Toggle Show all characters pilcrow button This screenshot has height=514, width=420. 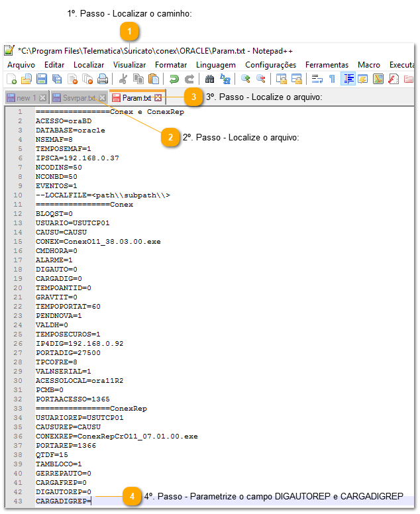pyautogui.click(x=332, y=79)
